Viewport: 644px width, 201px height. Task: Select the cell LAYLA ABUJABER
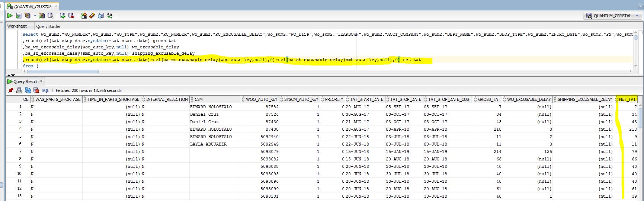[x=215, y=144]
